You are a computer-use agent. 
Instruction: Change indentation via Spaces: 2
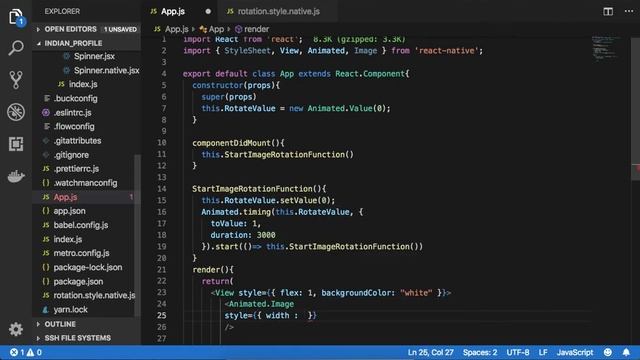[480, 352]
